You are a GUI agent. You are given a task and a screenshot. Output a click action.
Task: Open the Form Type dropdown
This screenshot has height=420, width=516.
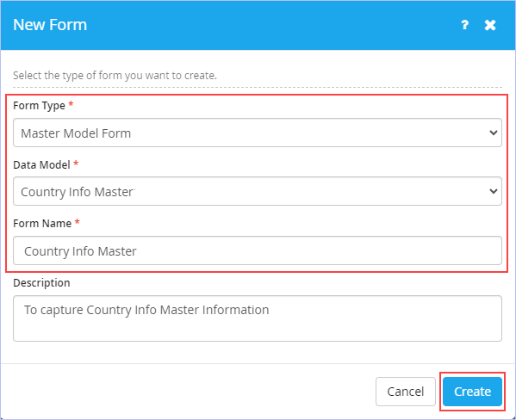point(258,133)
